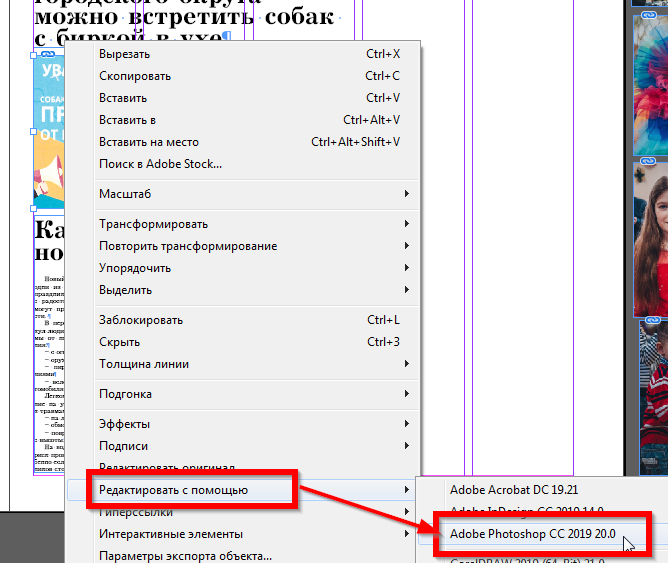The height and width of the screenshot is (563, 668).
Task: Select Скопировать menu entry
Action: coord(243,76)
